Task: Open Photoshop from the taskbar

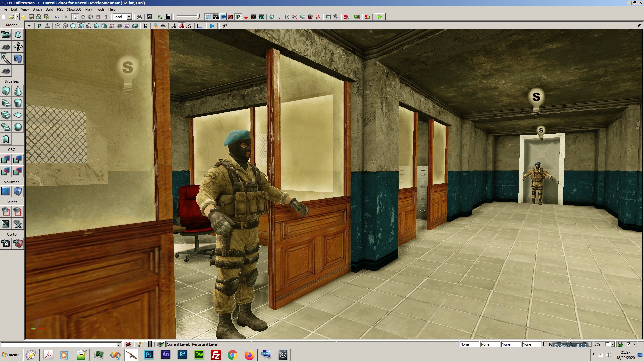Action: (149, 355)
